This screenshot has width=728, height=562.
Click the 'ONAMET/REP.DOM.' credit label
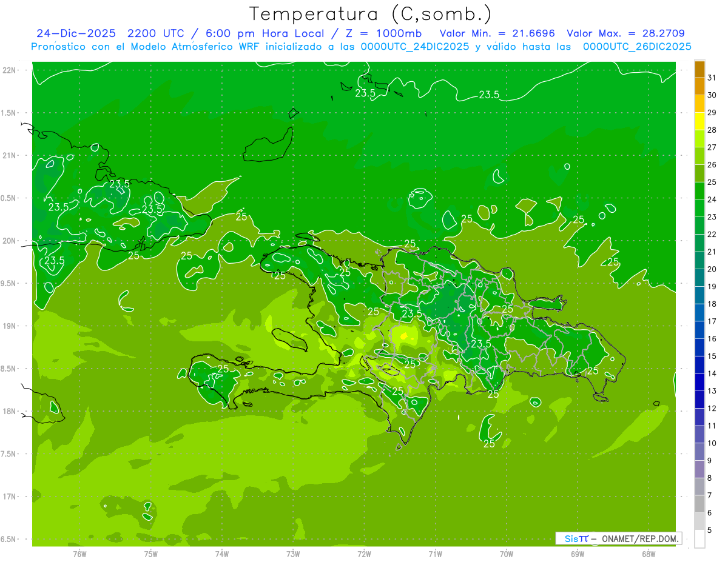click(639, 538)
